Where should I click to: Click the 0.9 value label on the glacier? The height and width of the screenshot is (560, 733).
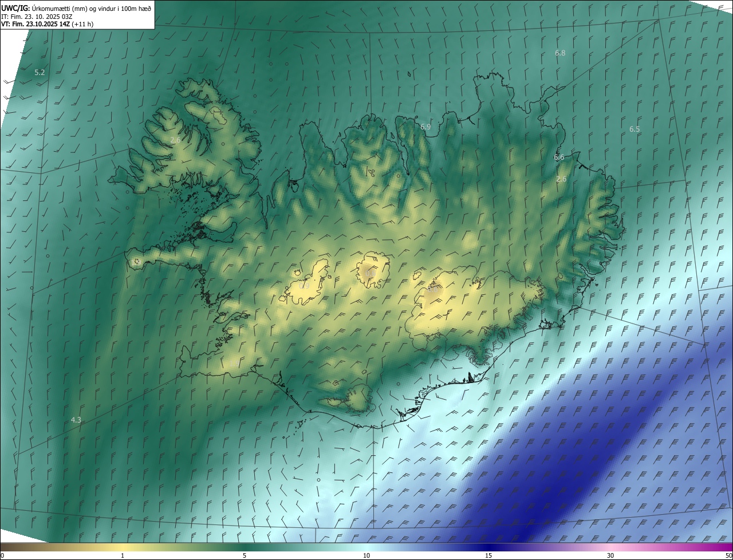point(304,286)
